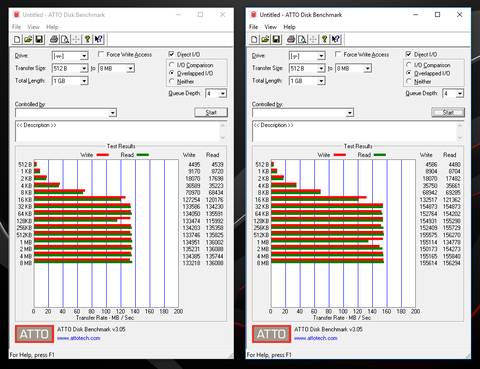Visit www.attotech.com link in right window

pos(315,338)
